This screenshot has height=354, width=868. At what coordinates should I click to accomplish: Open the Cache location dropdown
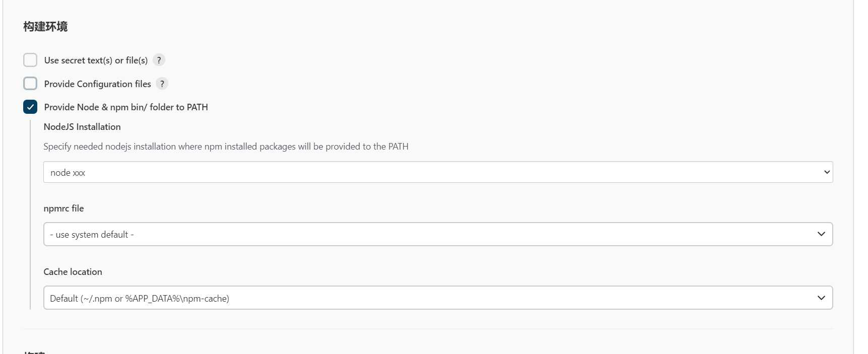click(438, 298)
